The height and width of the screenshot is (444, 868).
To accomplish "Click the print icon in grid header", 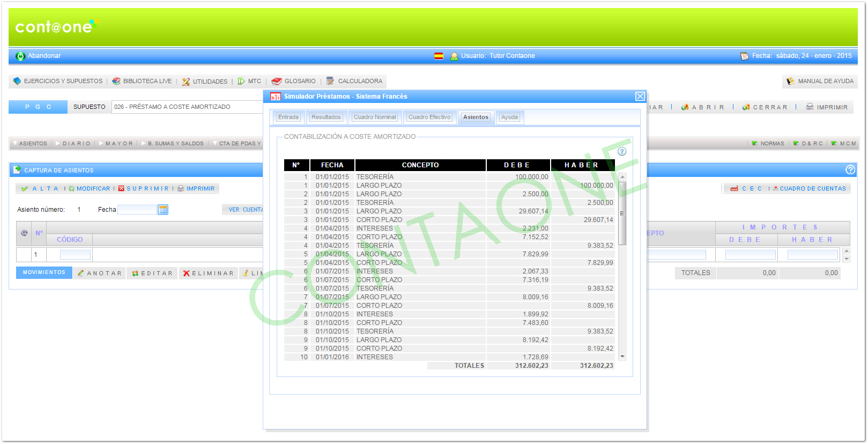I will (x=24, y=233).
